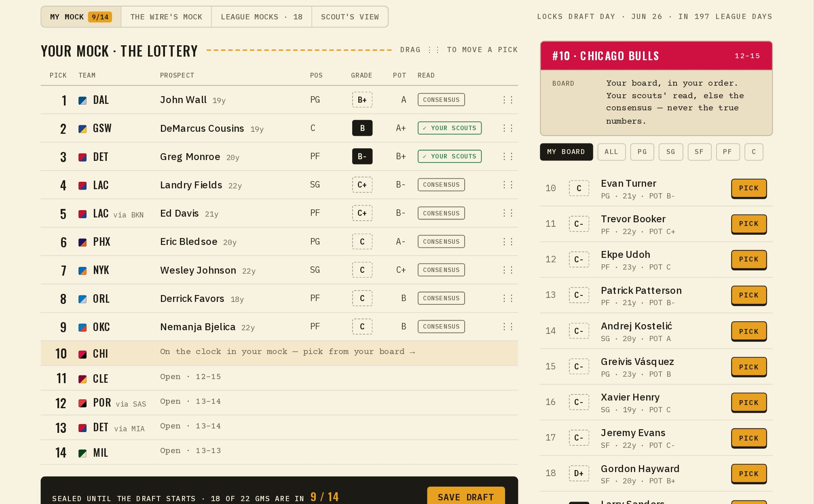Click the drag handle for Landry Fields
Viewport: 814px width, 504px height.
click(x=508, y=185)
